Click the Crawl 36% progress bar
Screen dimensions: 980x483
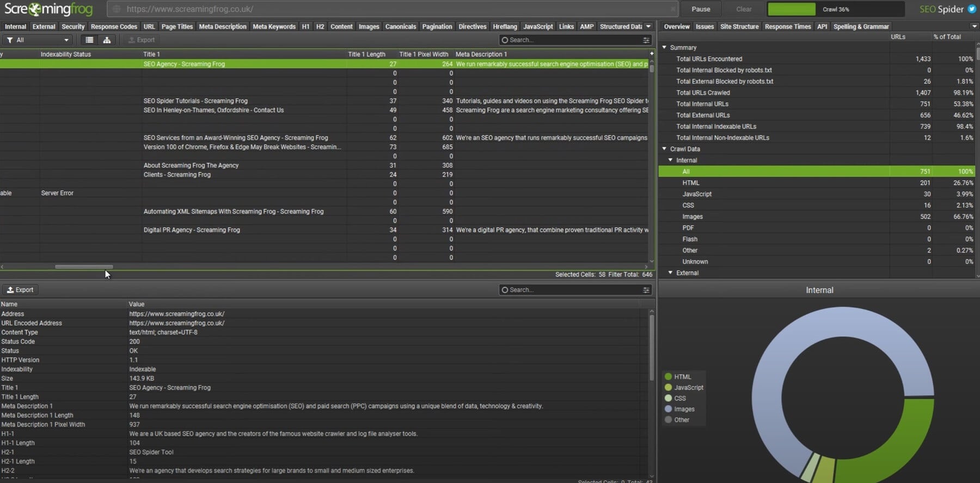tap(835, 9)
